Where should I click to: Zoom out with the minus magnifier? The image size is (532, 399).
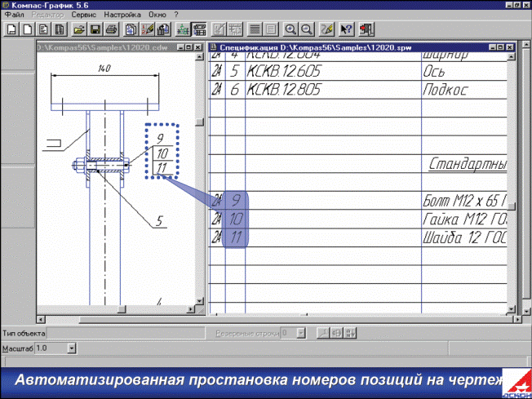pyautogui.click(x=307, y=29)
